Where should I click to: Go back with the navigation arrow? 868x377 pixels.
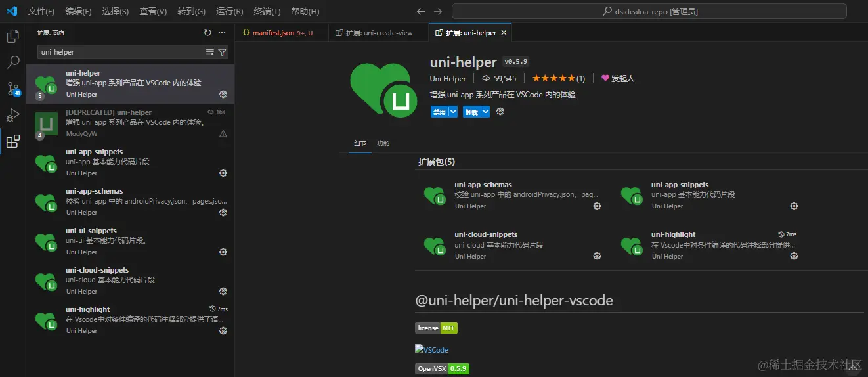[x=421, y=11]
